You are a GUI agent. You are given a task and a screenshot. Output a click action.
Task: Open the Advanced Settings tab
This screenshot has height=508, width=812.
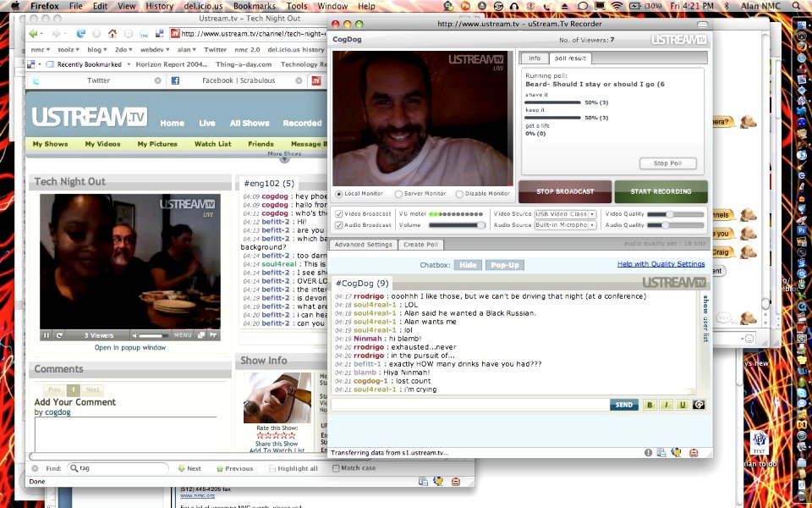click(x=363, y=245)
